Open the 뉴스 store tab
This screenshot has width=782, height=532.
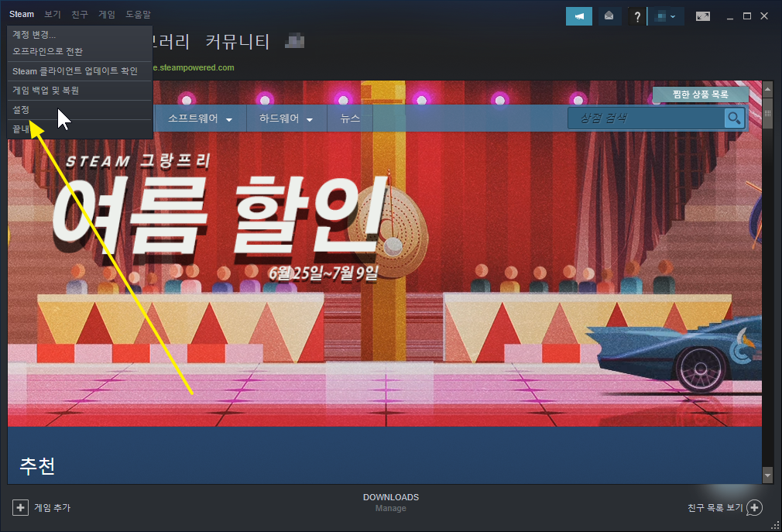pyautogui.click(x=350, y=118)
